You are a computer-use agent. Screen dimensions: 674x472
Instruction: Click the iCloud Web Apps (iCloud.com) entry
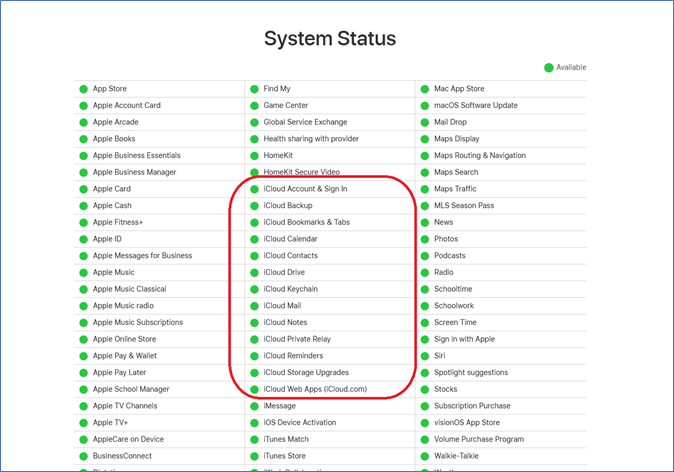pos(315,389)
